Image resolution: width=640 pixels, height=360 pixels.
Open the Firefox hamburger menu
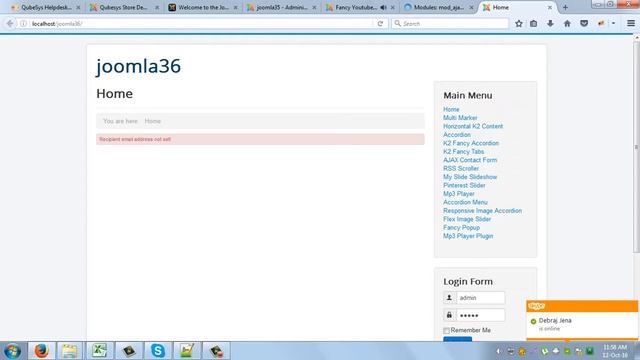pyautogui.click(x=631, y=24)
